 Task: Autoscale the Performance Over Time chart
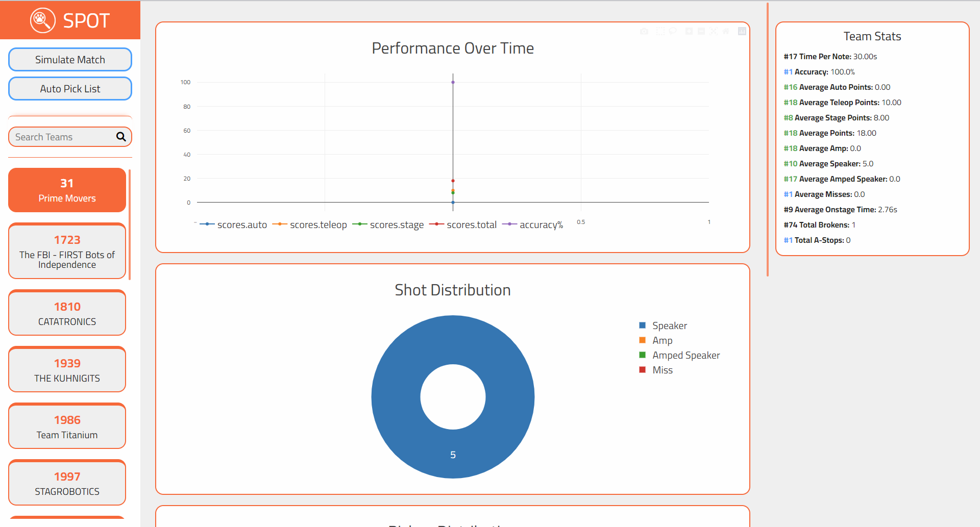pos(714,31)
